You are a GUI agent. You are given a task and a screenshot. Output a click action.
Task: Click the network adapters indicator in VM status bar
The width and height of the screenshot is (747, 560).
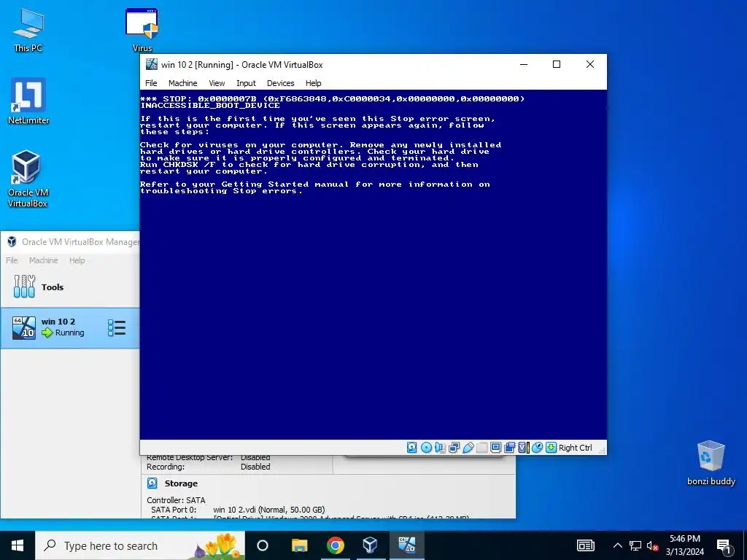coord(454,448)
